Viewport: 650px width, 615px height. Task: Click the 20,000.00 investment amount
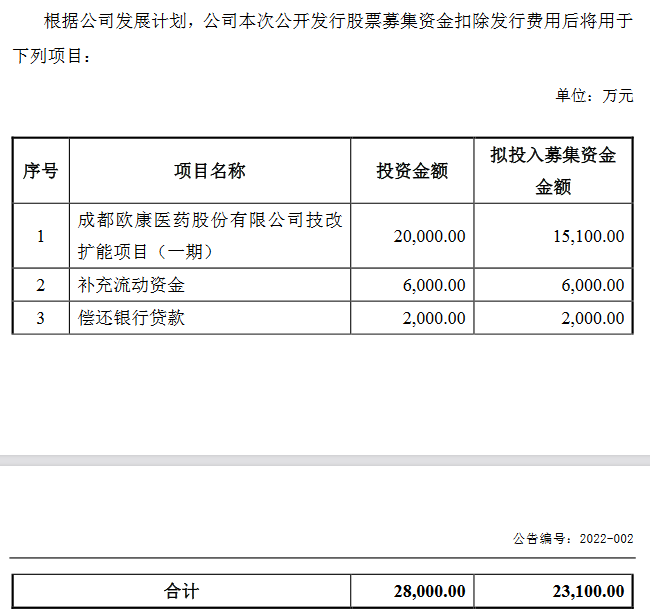tap(429, 236)
